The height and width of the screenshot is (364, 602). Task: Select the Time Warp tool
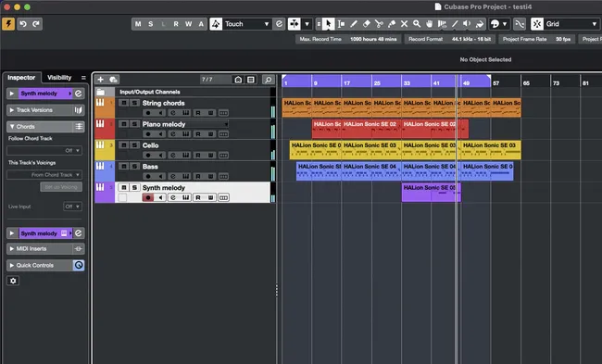(x=442, y=24)
